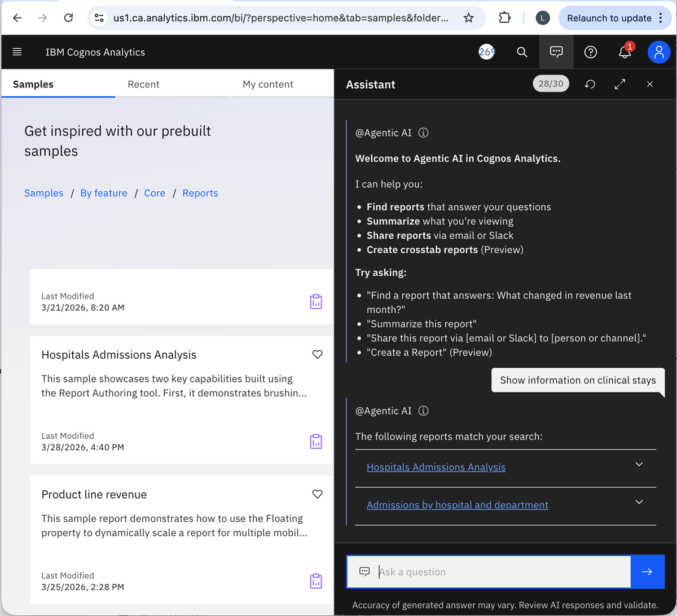
Task: Favorite the Product line revenue report
Action: pos(317,494)
